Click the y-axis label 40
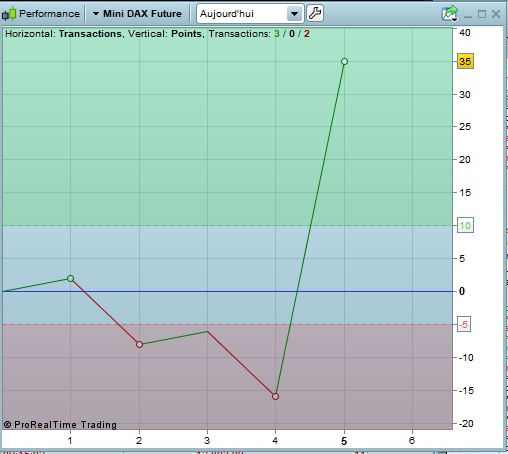This screenshot has height=454, width=508. 465,32
